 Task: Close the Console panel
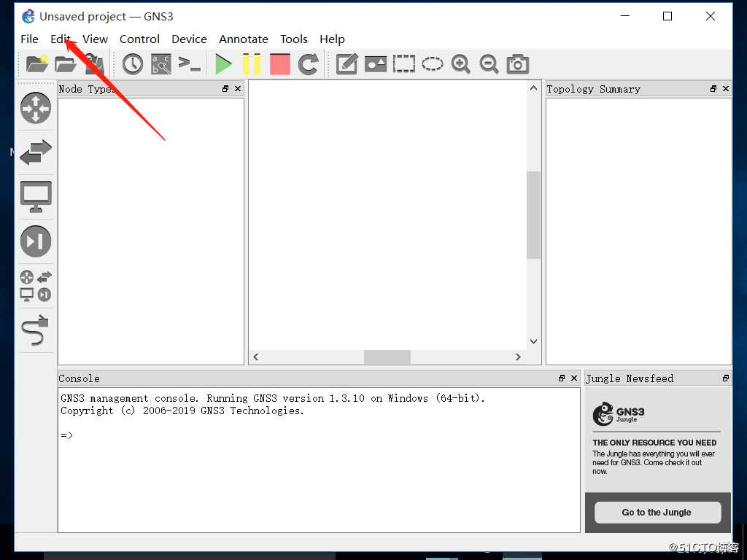[574, 378]
